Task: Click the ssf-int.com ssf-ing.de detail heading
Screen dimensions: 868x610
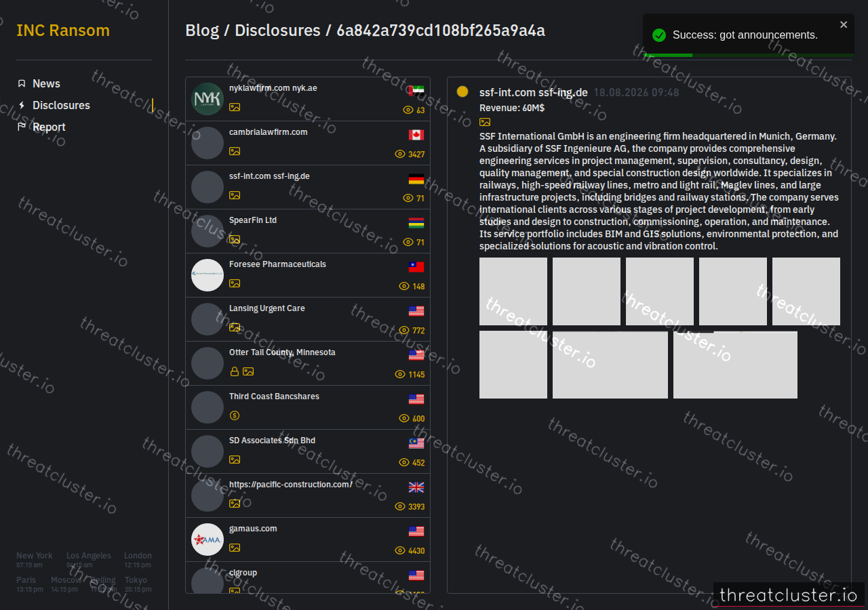Action: (x=534, y=92)
